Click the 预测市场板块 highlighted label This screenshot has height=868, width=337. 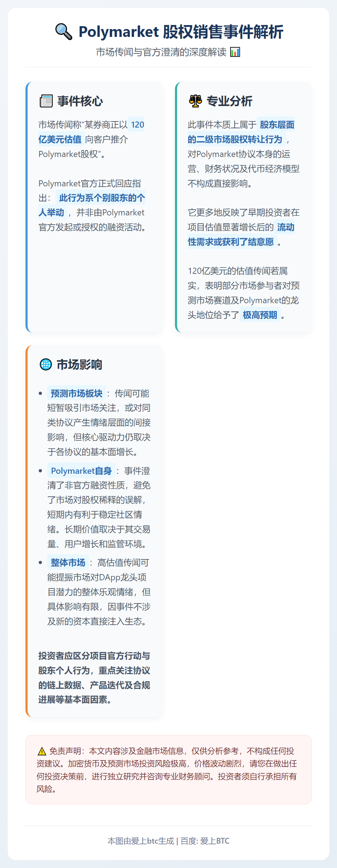(x=76, y=394)
